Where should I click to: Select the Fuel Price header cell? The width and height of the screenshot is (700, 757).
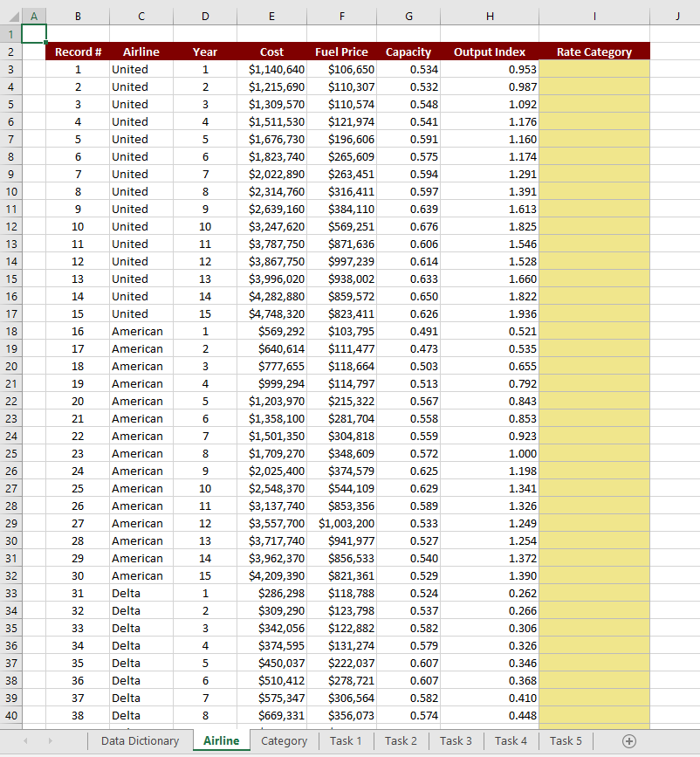click(341, 52)
